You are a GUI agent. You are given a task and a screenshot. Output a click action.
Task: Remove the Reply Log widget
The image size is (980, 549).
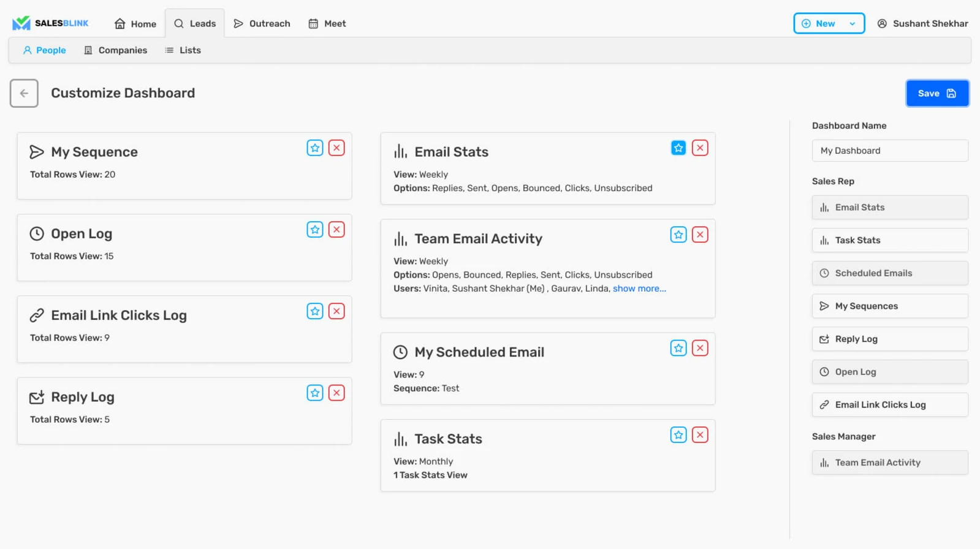[x=336, y=393]
